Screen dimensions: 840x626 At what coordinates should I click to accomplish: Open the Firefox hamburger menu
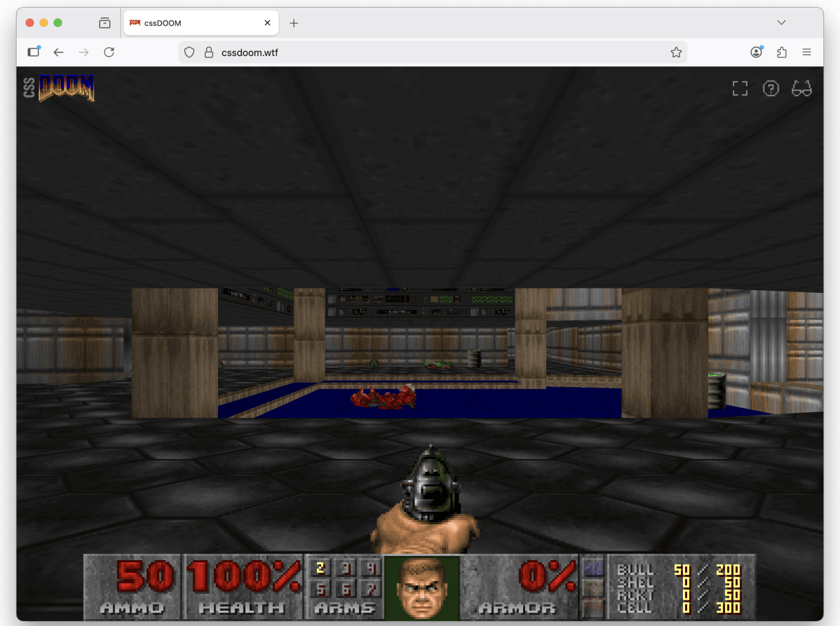tap(806, 52)
